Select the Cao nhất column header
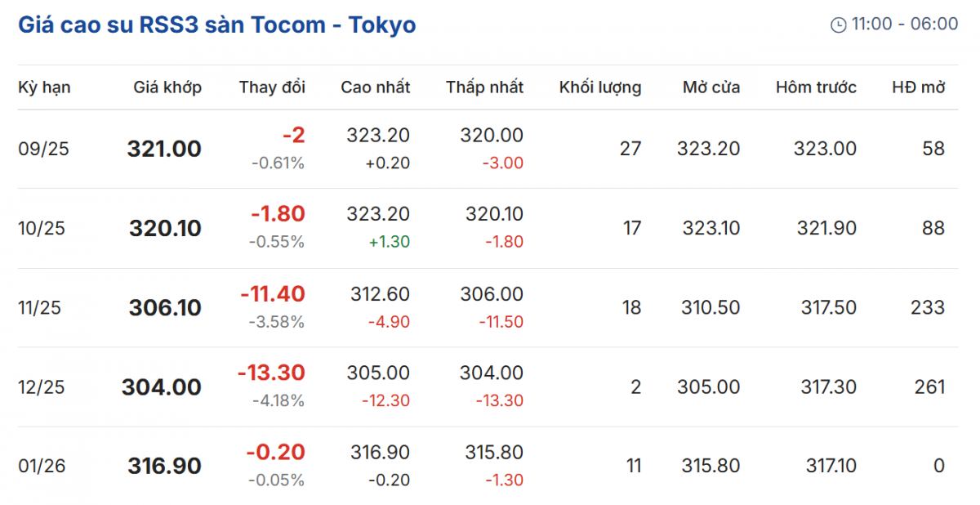The height and width of the screenshot is (505, 980). click(375, 87)
